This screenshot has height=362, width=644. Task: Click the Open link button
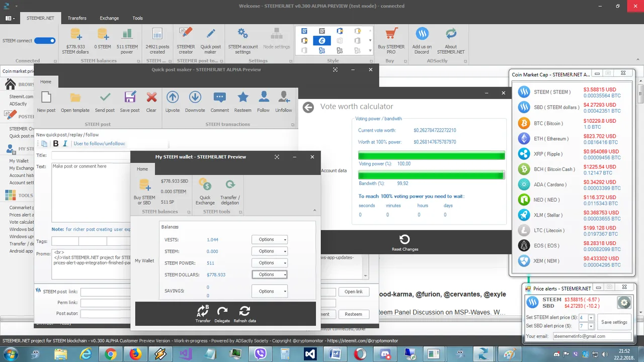353,292
